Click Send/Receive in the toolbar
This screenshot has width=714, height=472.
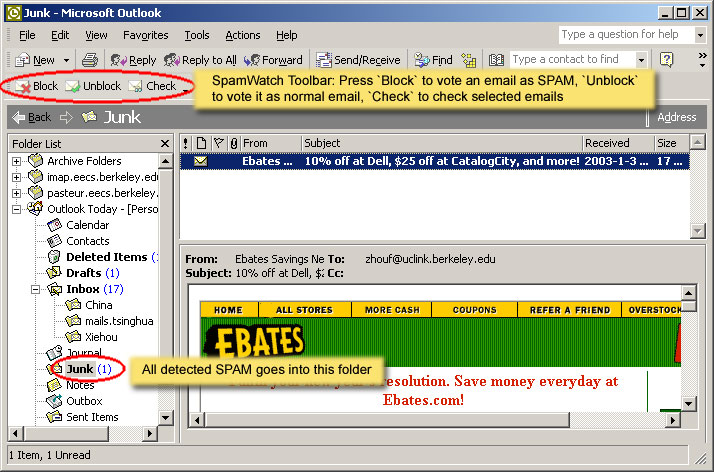(358, 60)
